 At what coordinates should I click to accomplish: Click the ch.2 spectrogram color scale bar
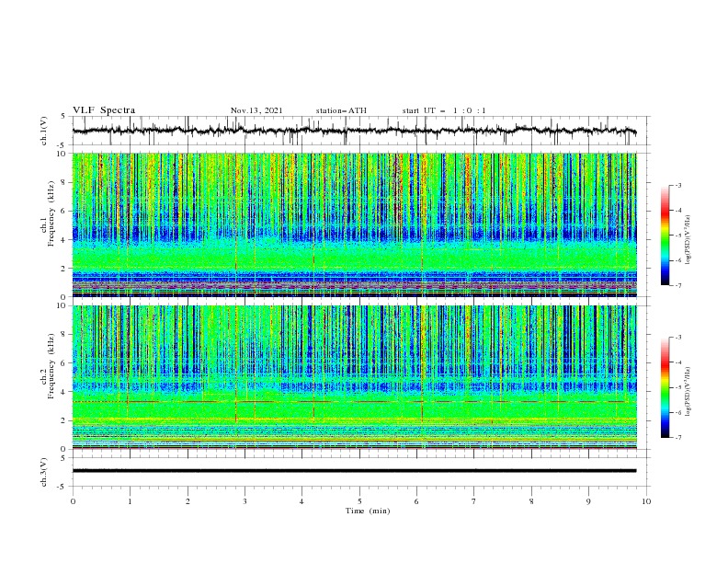(x=665, y=387)
